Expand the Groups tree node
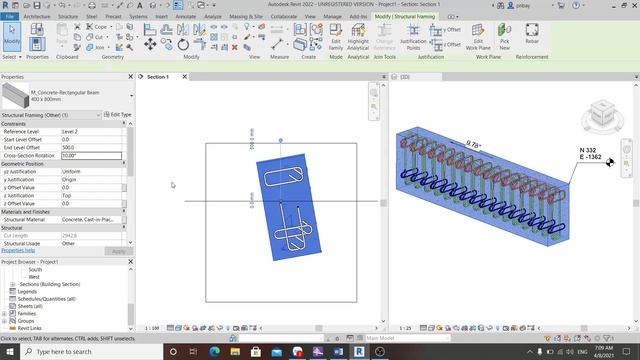The image size is (640, 360). click(4, 321)
